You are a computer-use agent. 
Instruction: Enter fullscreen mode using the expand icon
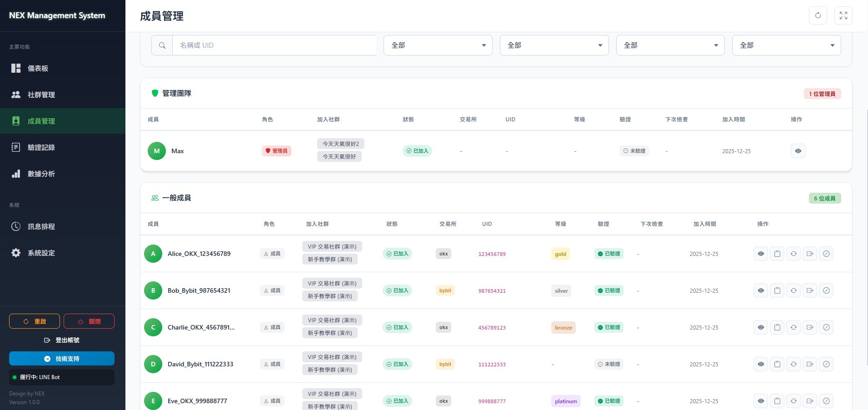843,15
